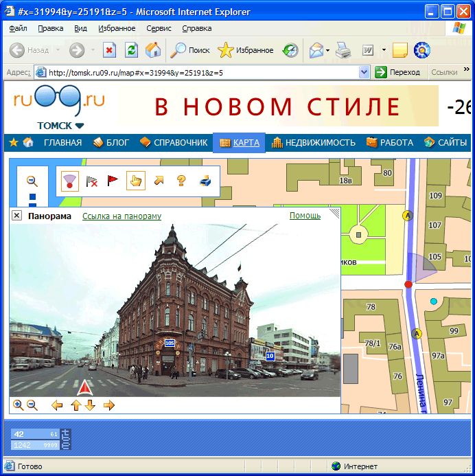This screenshot has width=475, height=476.
Task: Open the Избранное menu
Action: pos(117,28)
